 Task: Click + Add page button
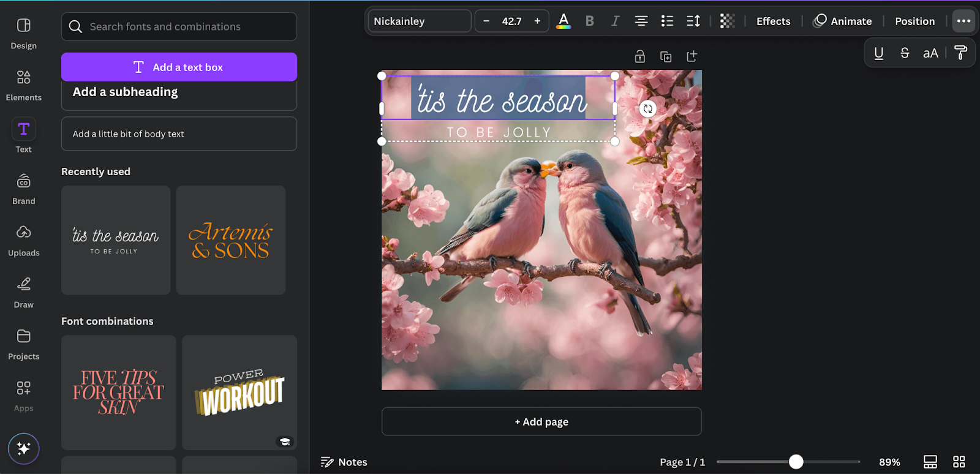(541, 421)
